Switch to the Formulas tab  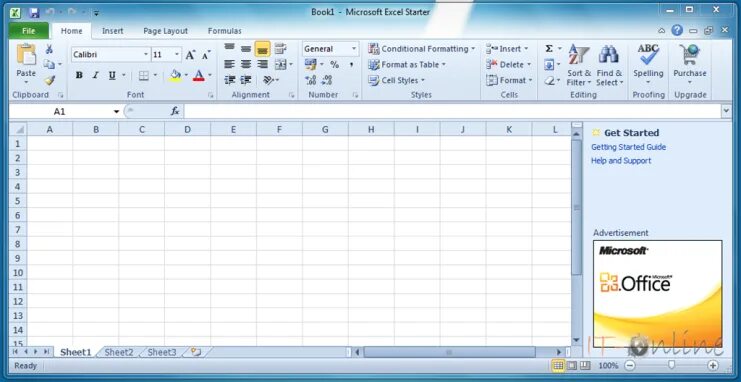click(224, 31)
